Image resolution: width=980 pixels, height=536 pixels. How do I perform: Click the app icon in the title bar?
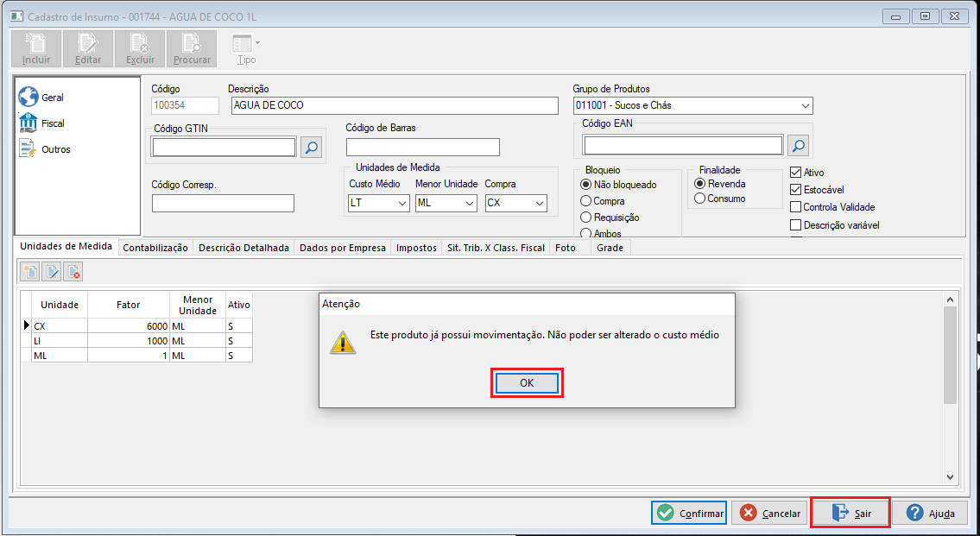click(x=17, y=16)
